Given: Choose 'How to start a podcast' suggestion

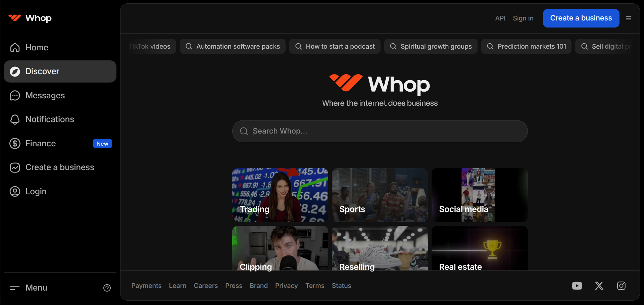Looking at the screenshot, I should tap(335, 46).
